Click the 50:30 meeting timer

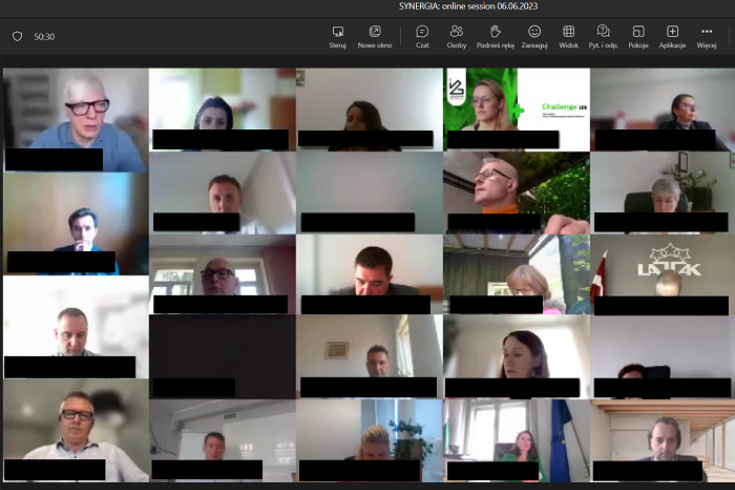point(44,37)
